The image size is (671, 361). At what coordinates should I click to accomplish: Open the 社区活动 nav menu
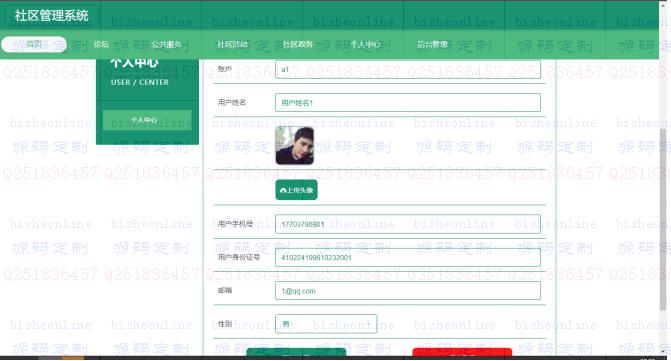[x=232, y=44]
